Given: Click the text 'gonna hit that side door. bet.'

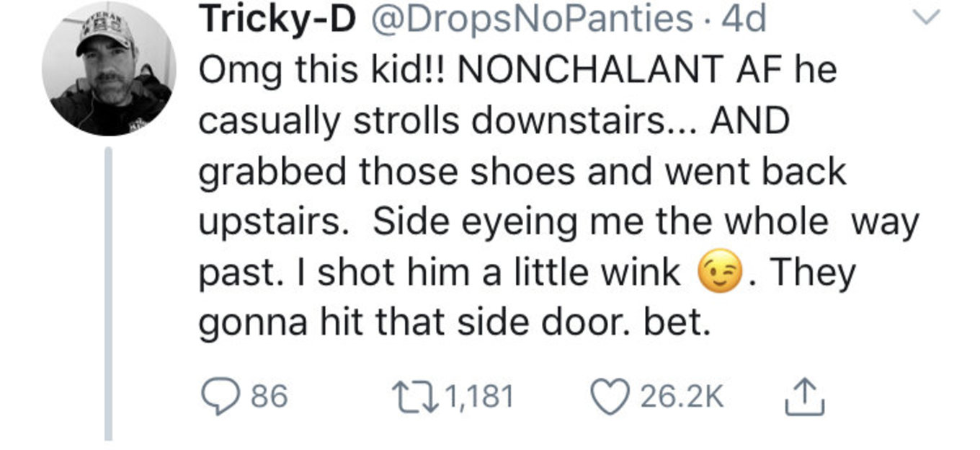Looking at the screenshot, I should [x=455, y=325].
